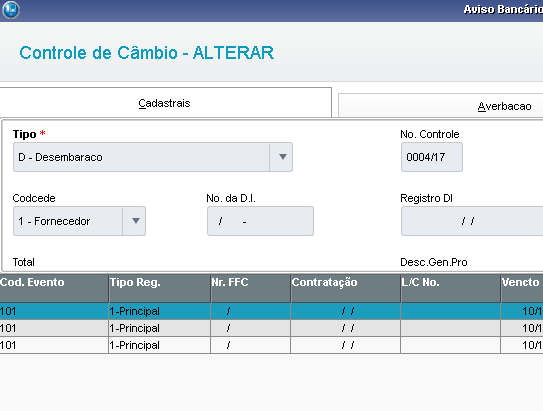Expand the Tipo dropdown arrow
Screen dimensions: 543x411
[x=282, y=157]
